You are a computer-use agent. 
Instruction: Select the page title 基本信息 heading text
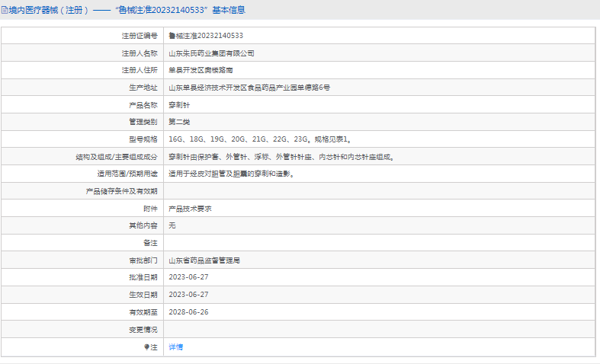[x=229, y=11]
